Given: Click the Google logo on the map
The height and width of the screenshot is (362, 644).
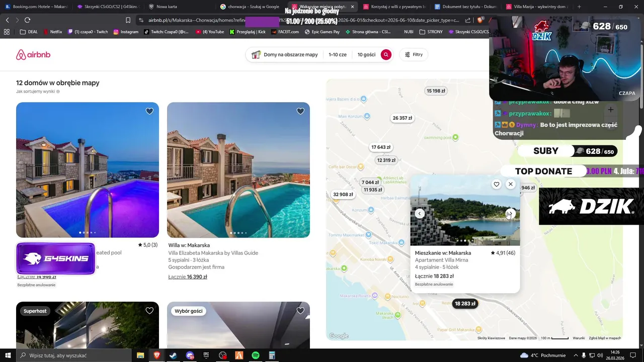Looking at the screenshot, I should click(x=339, y=336).
